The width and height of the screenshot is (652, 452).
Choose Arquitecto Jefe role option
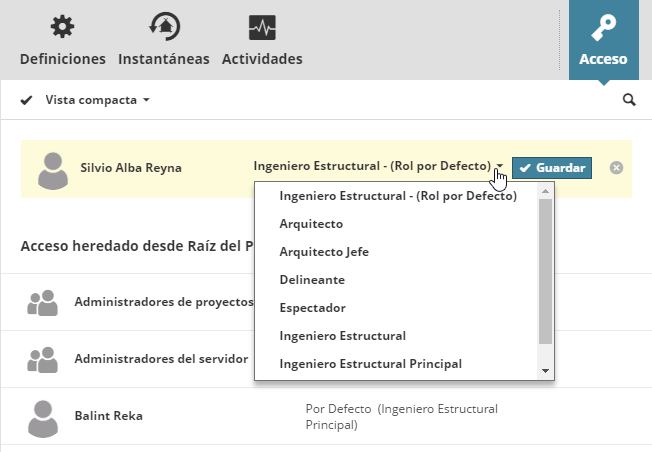tap(324, 252)
